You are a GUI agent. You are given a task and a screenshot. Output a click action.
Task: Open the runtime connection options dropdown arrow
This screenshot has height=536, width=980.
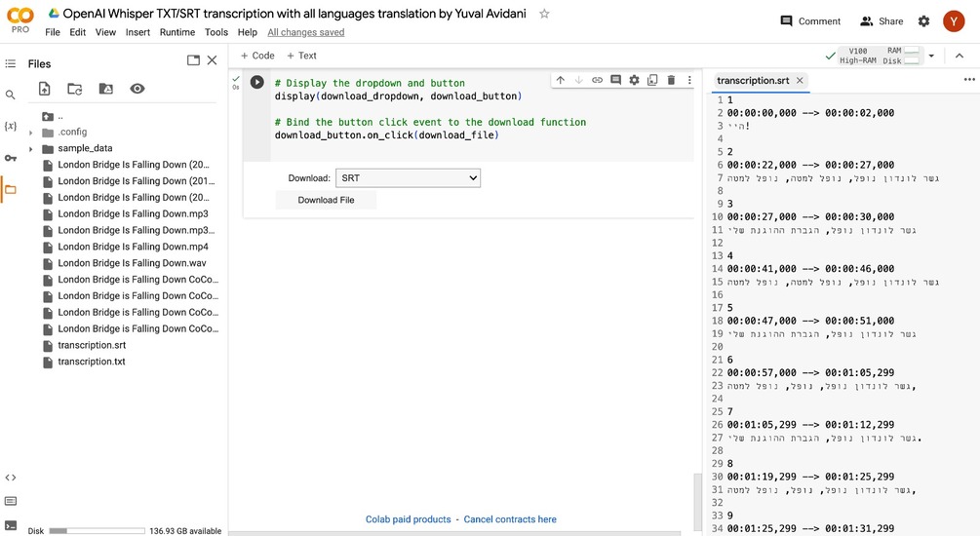click(931, 56)
